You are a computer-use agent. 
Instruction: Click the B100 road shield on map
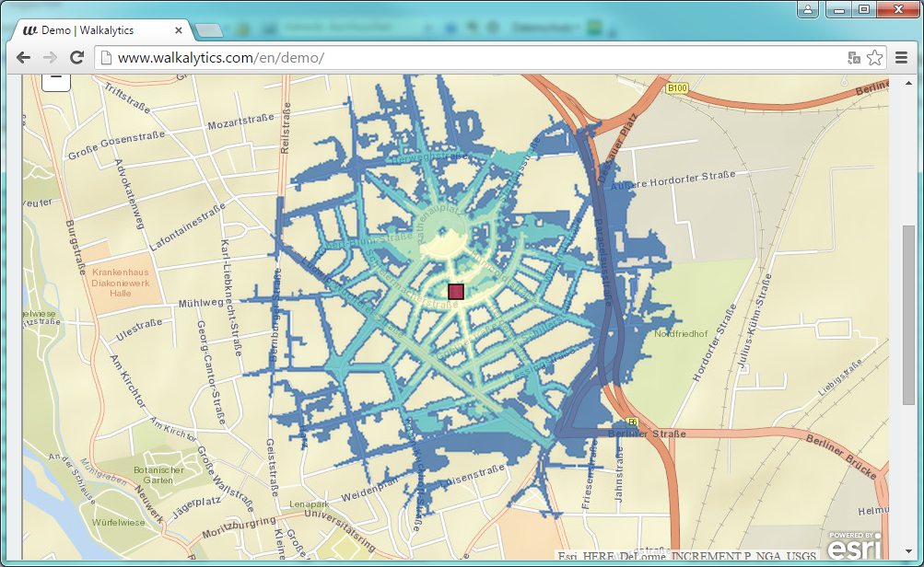coord(676,88)
